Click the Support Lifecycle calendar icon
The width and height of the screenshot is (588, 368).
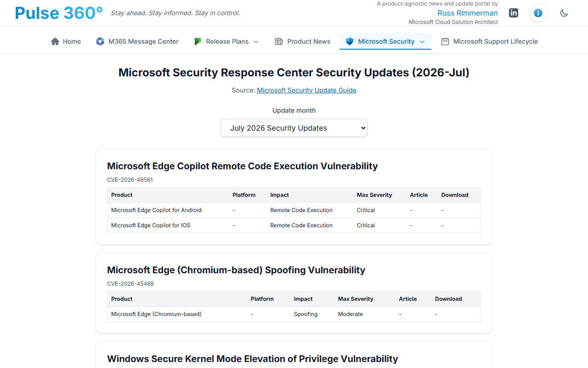445,41
